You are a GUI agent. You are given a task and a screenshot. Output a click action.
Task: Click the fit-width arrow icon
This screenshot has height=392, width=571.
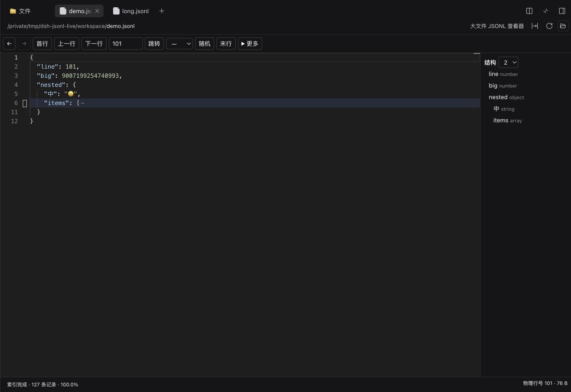coord(535,26)
